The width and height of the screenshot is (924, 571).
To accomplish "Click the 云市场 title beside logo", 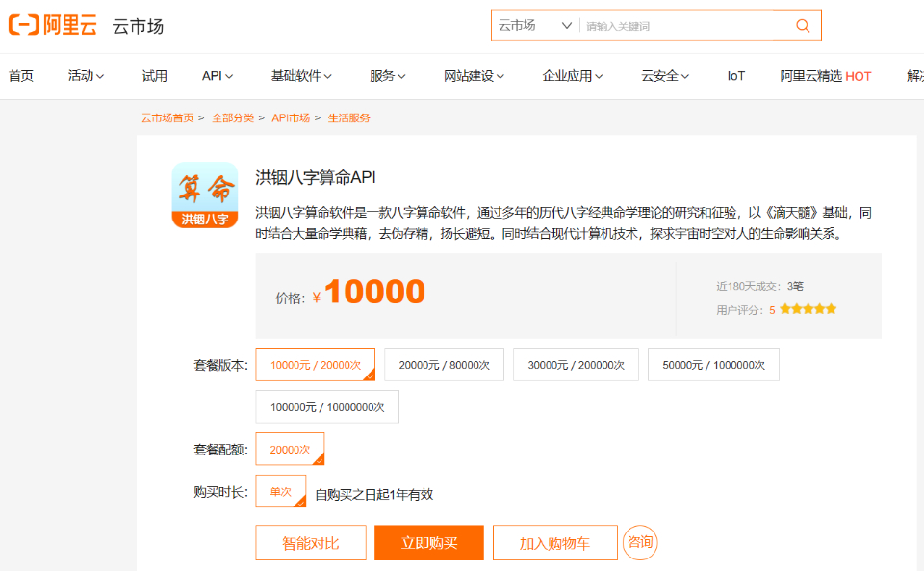I will pos(138,26).
